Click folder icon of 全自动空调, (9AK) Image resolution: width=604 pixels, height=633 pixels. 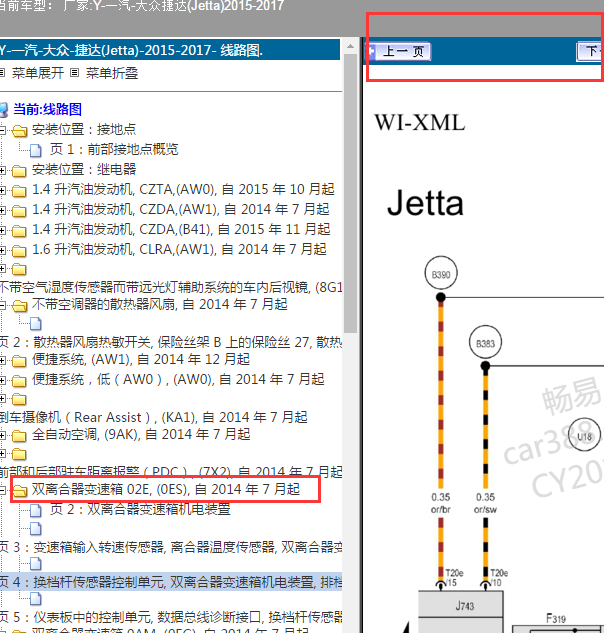tap(19, 436)
